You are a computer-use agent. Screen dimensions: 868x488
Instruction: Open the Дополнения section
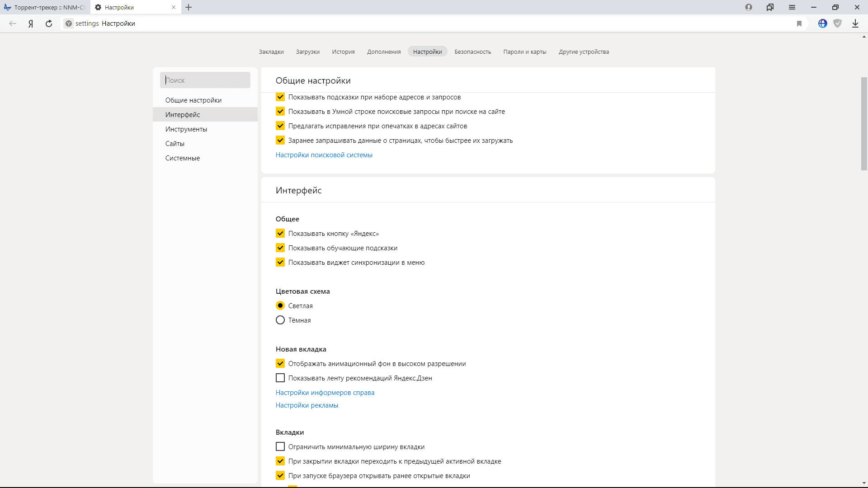tap(384, 52)
